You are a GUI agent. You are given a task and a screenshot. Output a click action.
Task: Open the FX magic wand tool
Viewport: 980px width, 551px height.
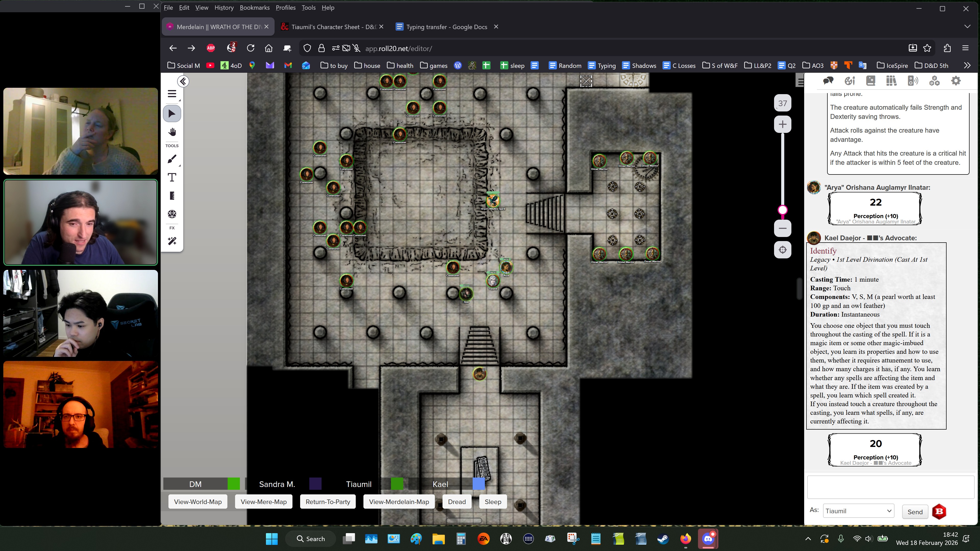[x=172, y=241]
